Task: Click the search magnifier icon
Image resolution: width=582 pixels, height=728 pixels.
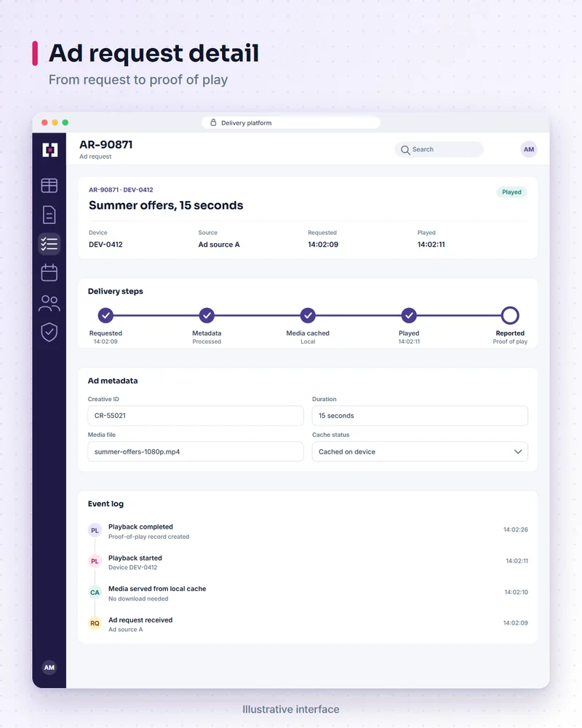Action: [x=405, y=150]
